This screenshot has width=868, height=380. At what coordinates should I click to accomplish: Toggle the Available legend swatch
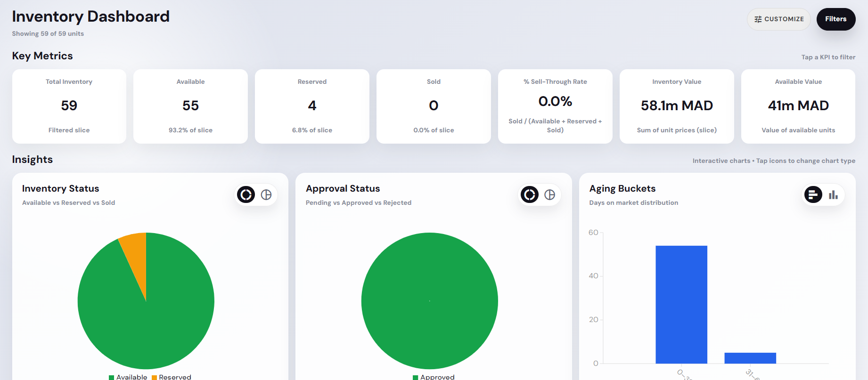click(x=112, y=377)
